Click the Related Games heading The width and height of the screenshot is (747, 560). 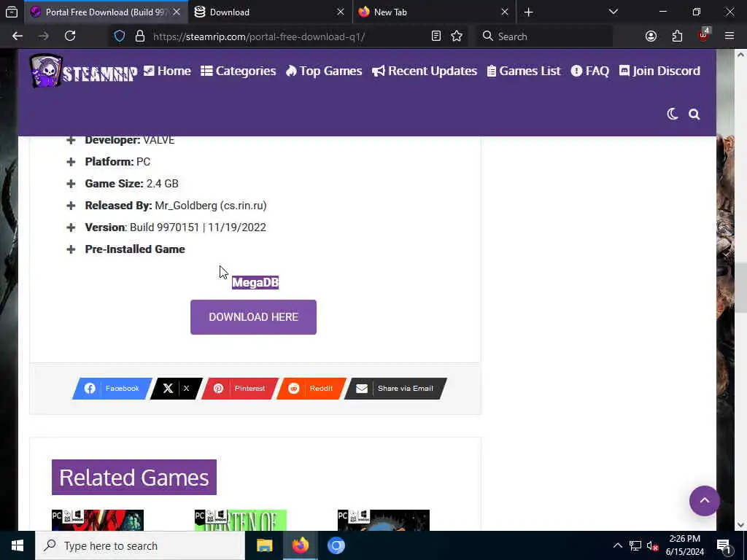[x=134, y=477]
